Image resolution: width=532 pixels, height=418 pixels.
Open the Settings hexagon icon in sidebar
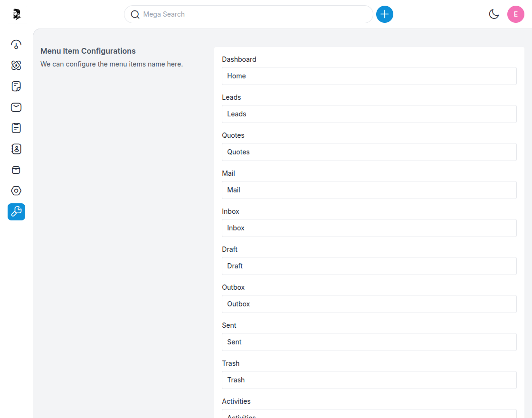pos(16,190)
